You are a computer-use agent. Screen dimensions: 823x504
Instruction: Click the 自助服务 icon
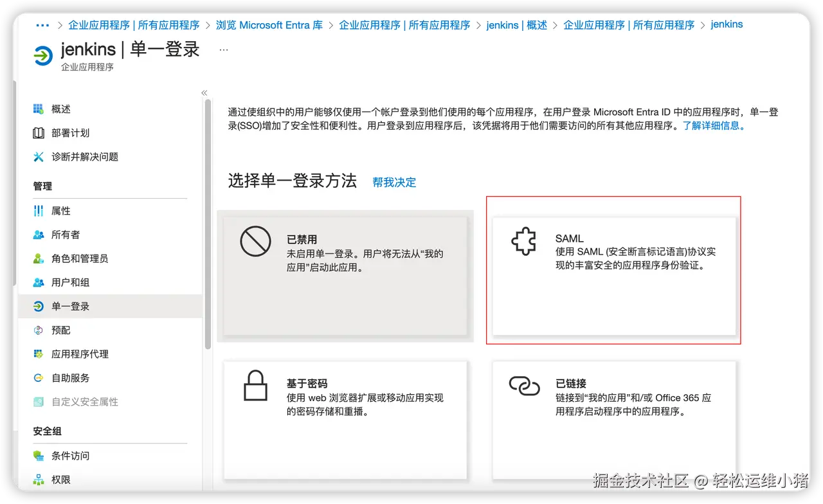tap(39, 378)
